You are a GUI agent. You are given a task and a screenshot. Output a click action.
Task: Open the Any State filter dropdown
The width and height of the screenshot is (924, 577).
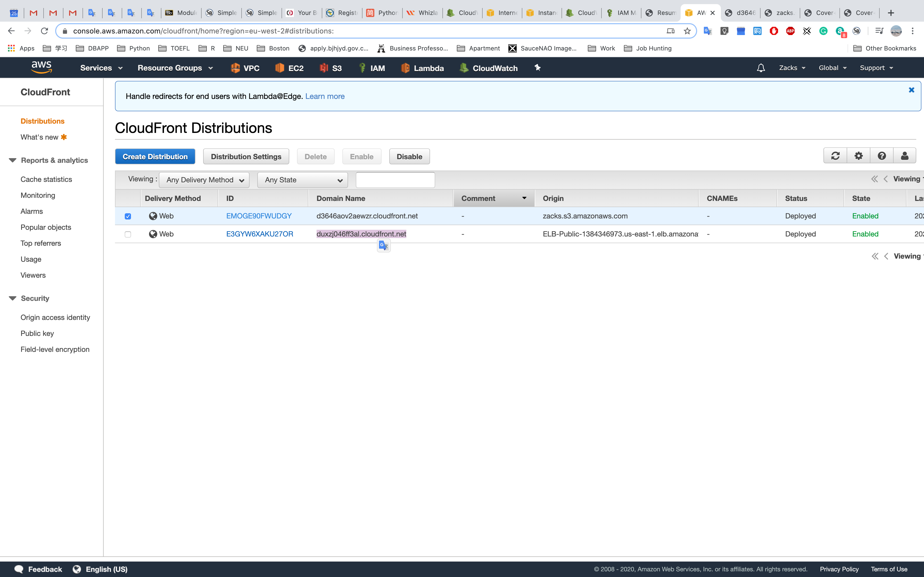tap(302, 180)
